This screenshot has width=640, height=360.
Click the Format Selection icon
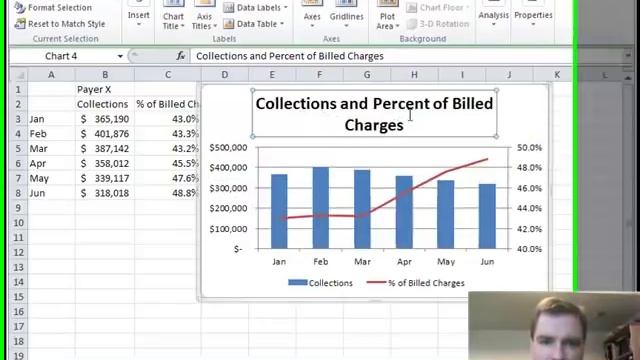point(20,7)
